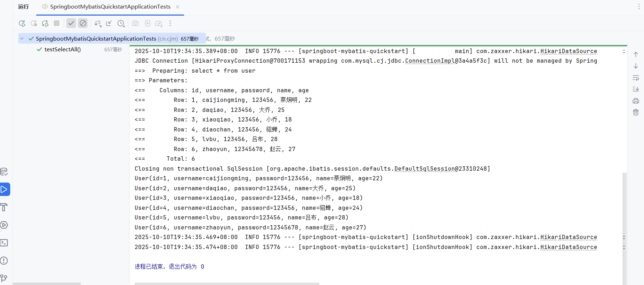Click scroll to end of console icon
Image resolution: width=644 pixels, height=285 pixels.
coord(636,89)
